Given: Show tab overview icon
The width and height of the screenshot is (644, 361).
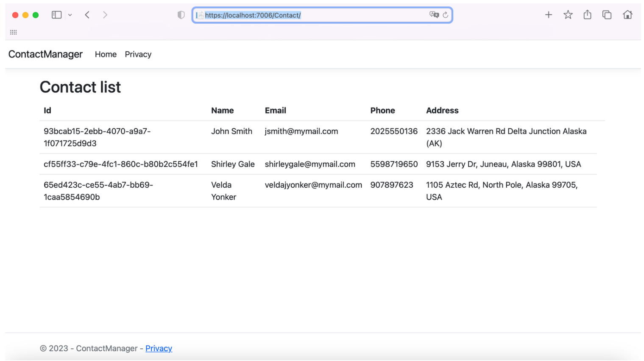Looking at the screenshot, I should (607, 15).
